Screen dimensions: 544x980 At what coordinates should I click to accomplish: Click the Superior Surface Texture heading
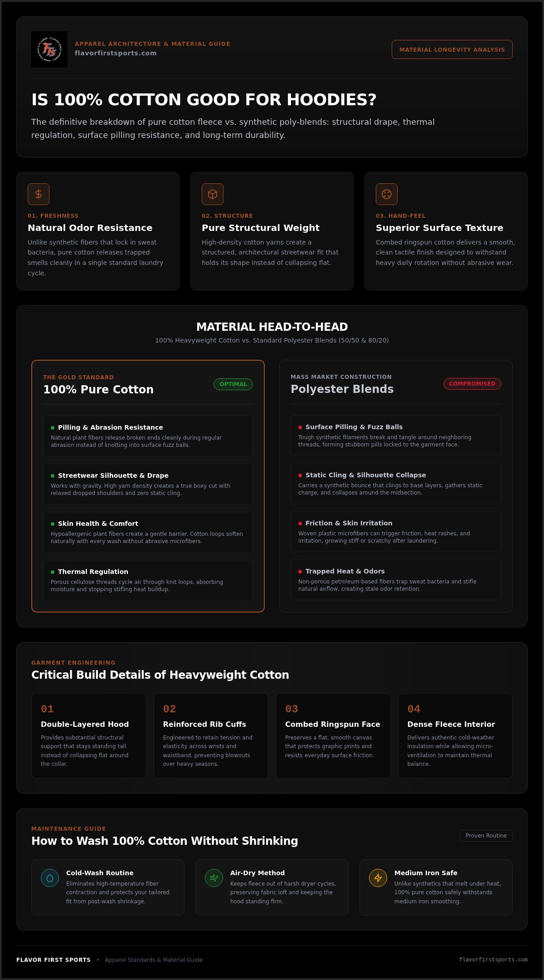point(439,228)
